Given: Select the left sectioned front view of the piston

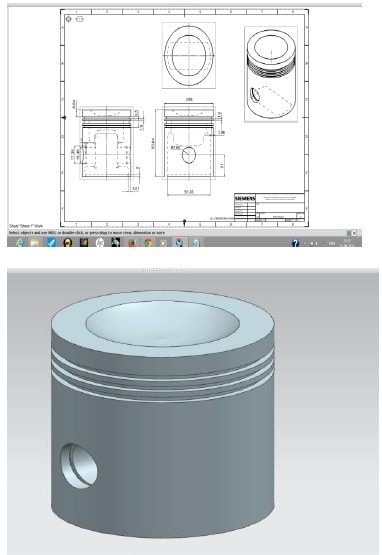Looking at the screenshot, I should pos(107,142).
